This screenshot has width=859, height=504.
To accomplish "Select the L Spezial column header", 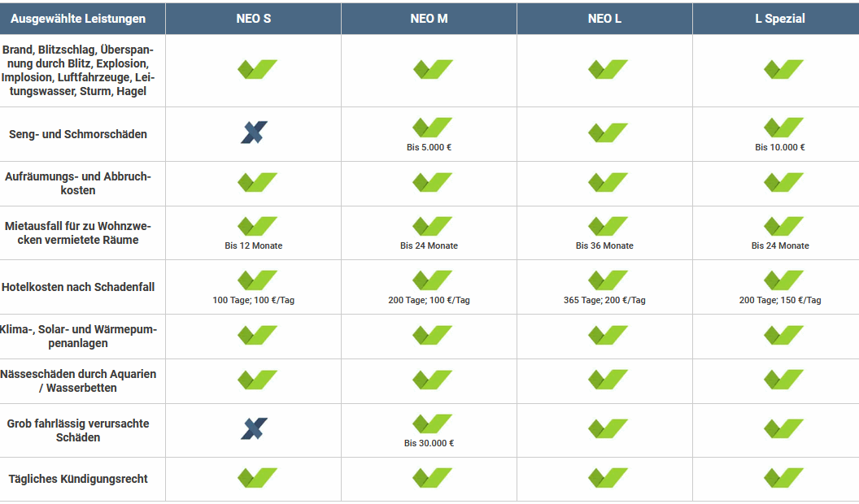I will point(776,19).
